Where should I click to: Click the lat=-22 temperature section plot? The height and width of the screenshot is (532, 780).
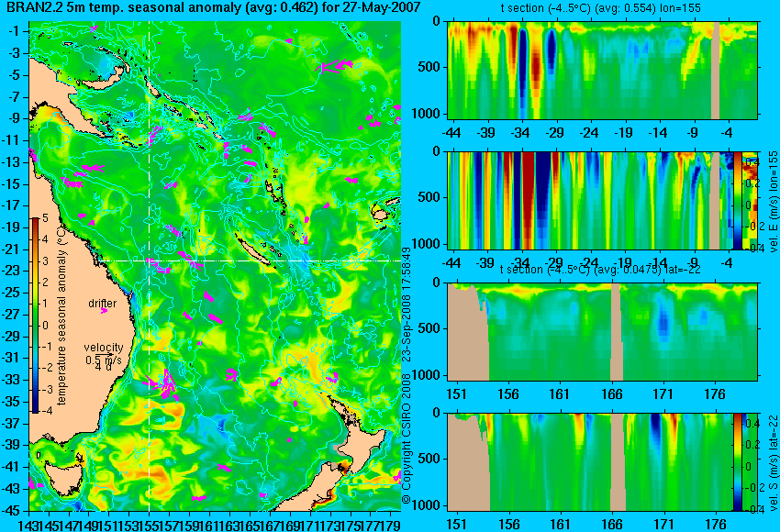click(x=602, y=332)
